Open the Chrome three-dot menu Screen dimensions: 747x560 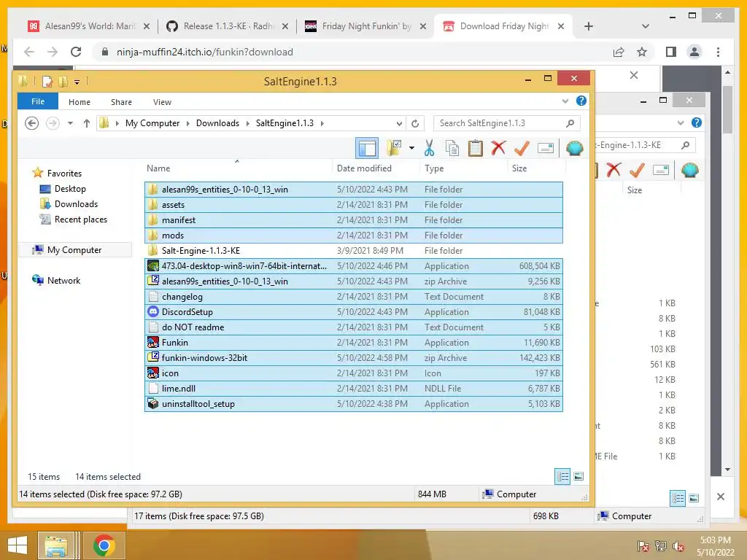coord(718,52)
